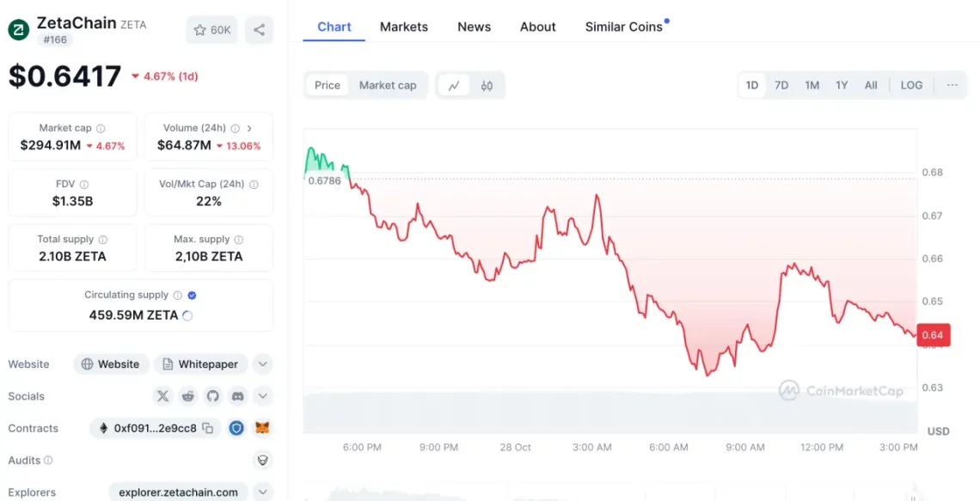Open the Discord social link

(238, 396)
